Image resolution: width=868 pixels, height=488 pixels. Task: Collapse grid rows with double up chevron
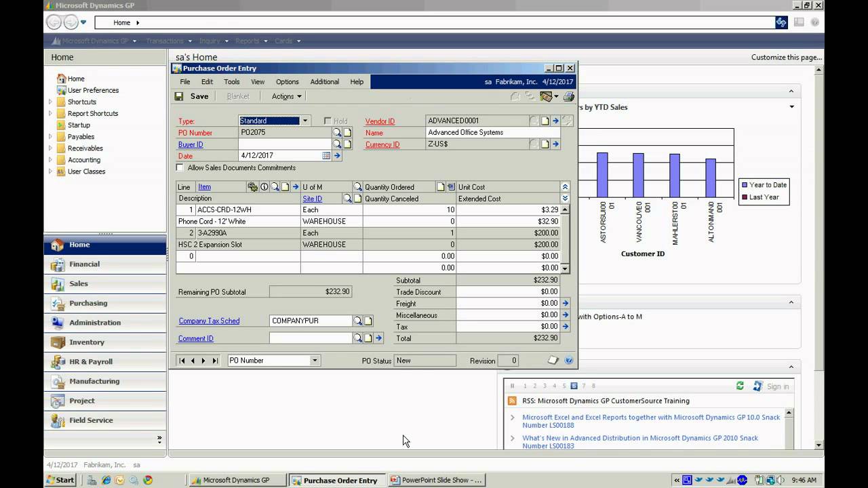(x=565, y=187)
